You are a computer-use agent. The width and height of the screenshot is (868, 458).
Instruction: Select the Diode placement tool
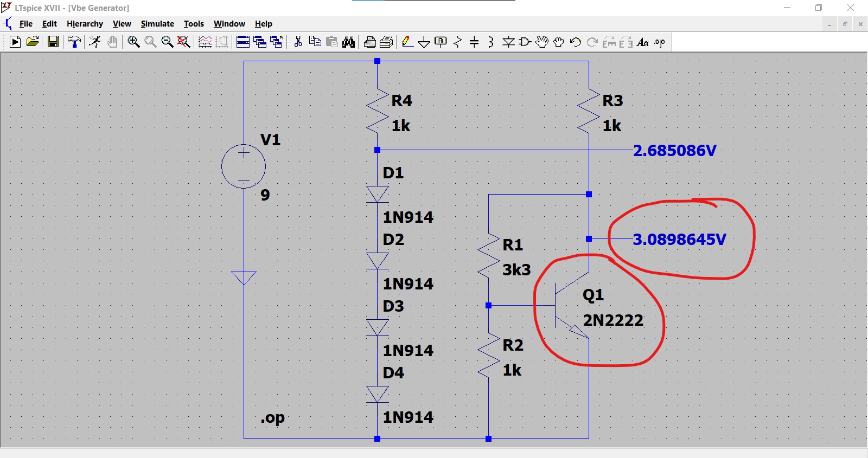[x=508, y=42]
